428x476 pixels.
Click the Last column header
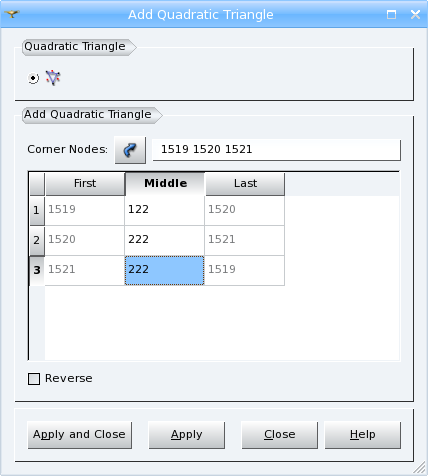tap(245, 184)
